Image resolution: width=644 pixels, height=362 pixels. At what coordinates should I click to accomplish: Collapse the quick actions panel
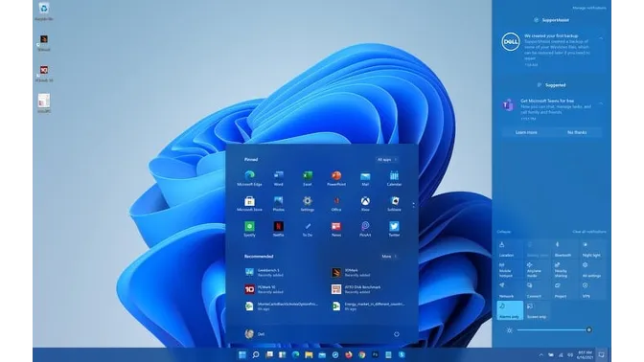[503, 232]
